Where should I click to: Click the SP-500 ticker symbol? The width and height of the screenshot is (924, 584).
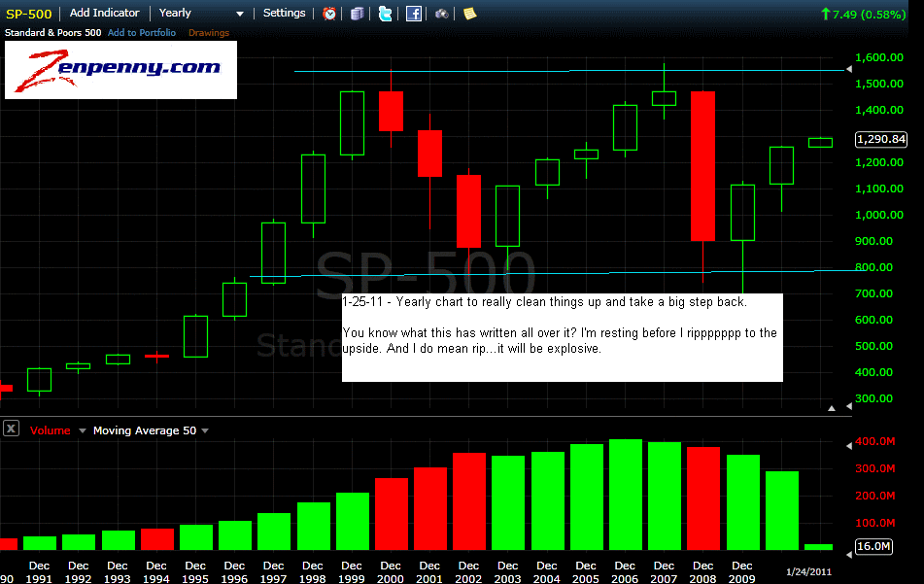point(29,14)
